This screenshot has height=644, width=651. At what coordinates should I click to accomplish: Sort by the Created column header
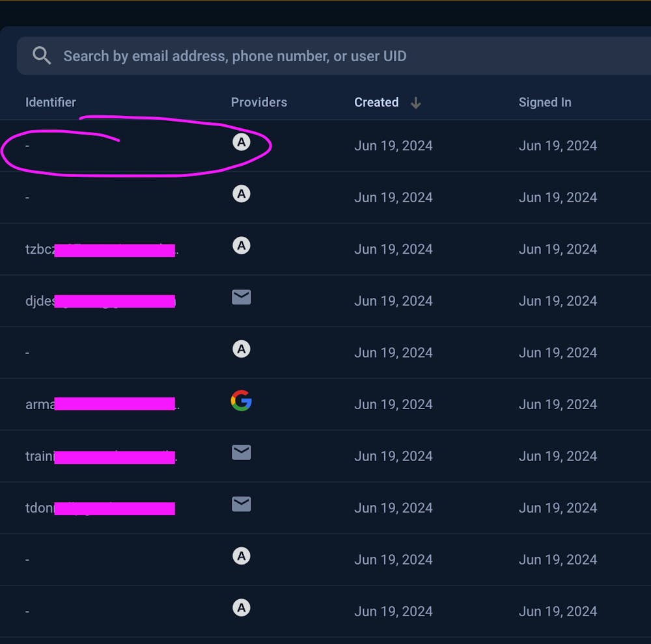coord(376,102)
